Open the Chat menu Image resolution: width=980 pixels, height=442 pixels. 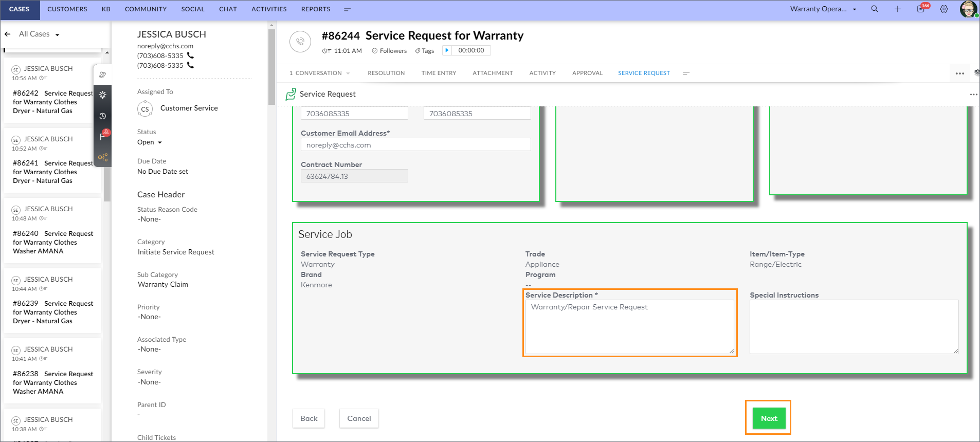pos(228,9)
